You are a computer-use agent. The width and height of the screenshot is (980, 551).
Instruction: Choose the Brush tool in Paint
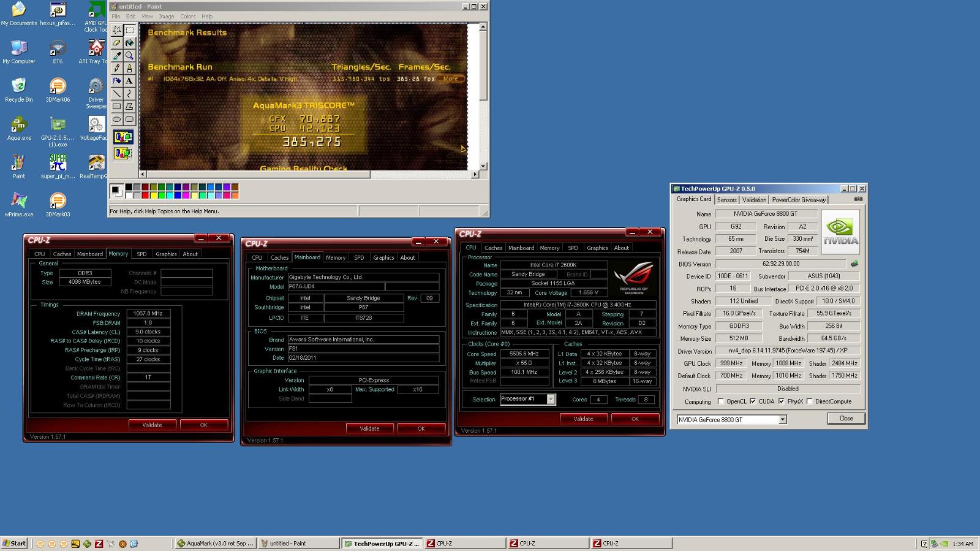tap(129, 68)
